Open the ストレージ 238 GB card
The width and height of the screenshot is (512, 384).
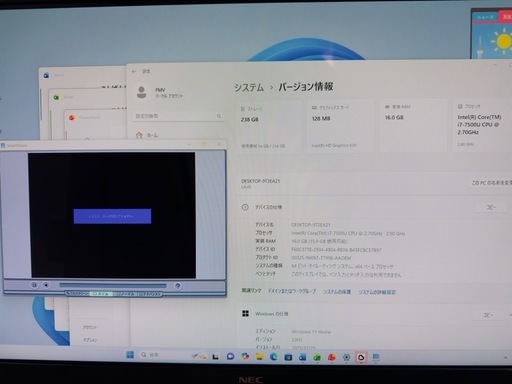(x=269, y=127)
